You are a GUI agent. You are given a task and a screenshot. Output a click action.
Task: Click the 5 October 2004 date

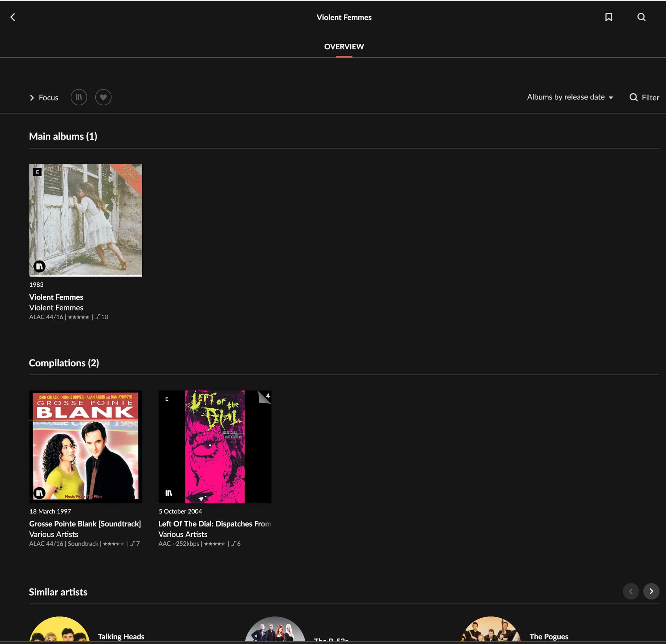pyautogui.click(x=180, y=511)
